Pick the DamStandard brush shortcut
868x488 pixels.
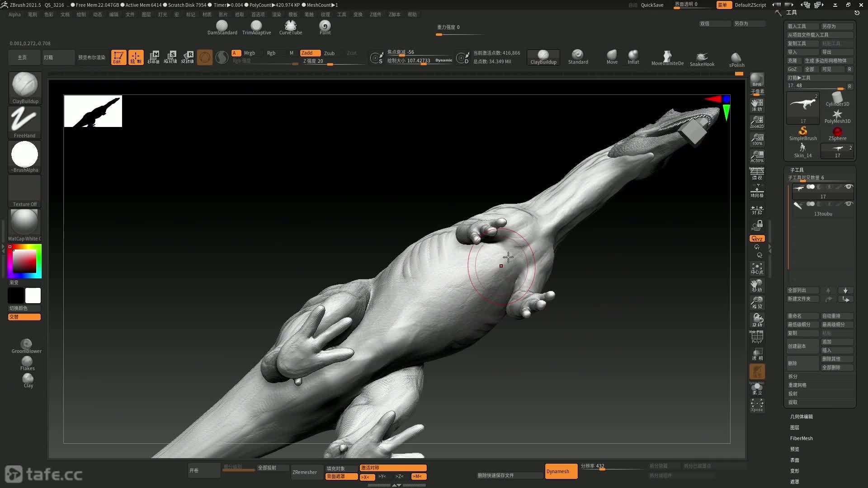222,28
